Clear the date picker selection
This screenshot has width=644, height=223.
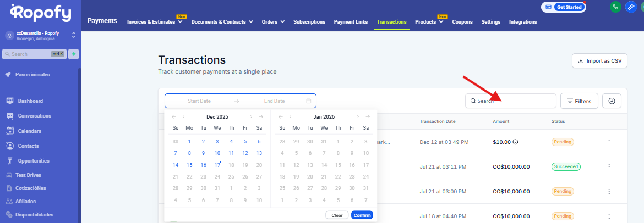pyautogui.click(x=337, y=215)
